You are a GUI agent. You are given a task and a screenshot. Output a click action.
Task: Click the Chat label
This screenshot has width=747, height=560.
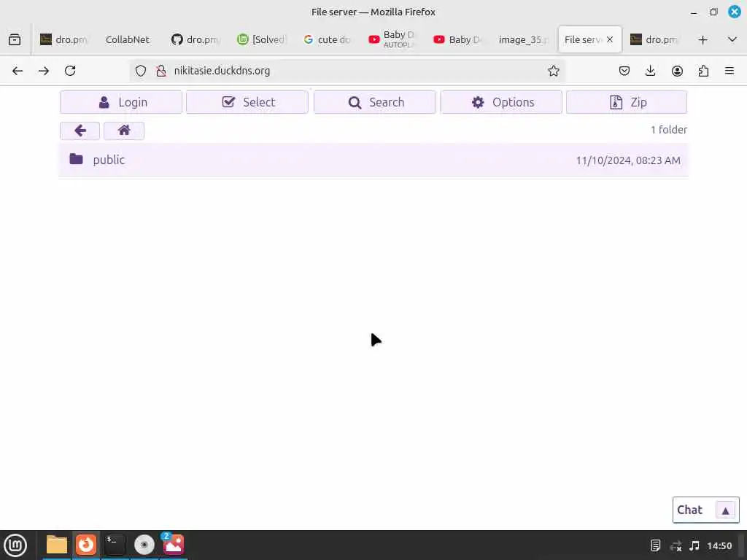tap(689, 510)
